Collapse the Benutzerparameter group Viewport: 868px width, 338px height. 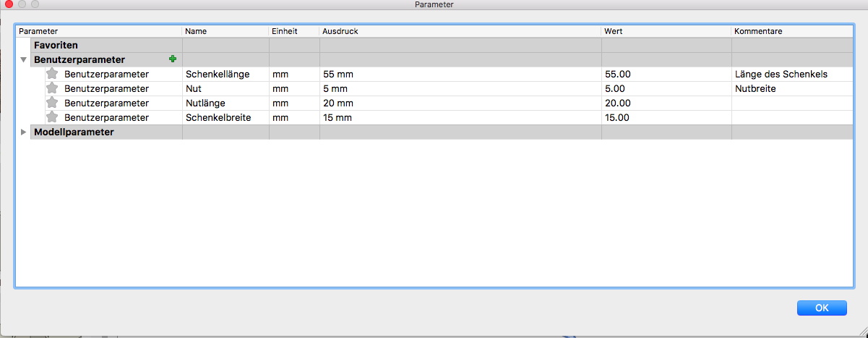24,60
